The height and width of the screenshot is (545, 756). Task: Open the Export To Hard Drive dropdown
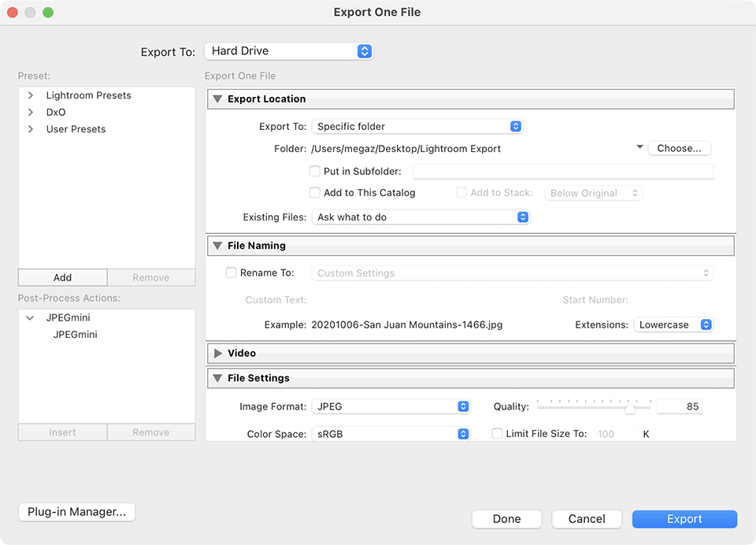pos(288,51)
